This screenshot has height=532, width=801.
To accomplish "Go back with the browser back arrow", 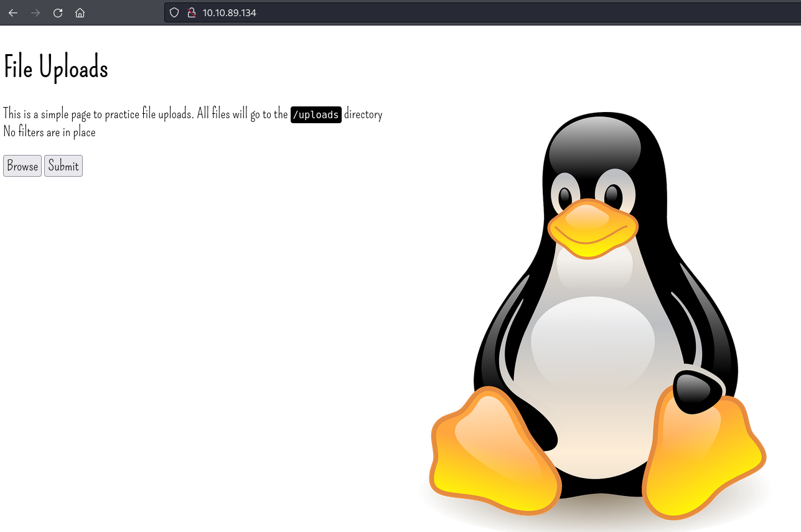I will point(13,12).
